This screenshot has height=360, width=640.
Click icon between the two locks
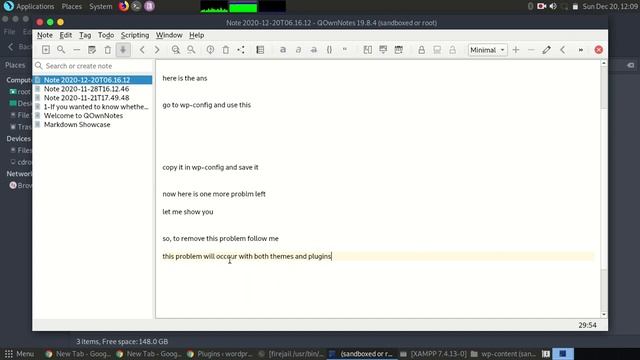(437, 50)
